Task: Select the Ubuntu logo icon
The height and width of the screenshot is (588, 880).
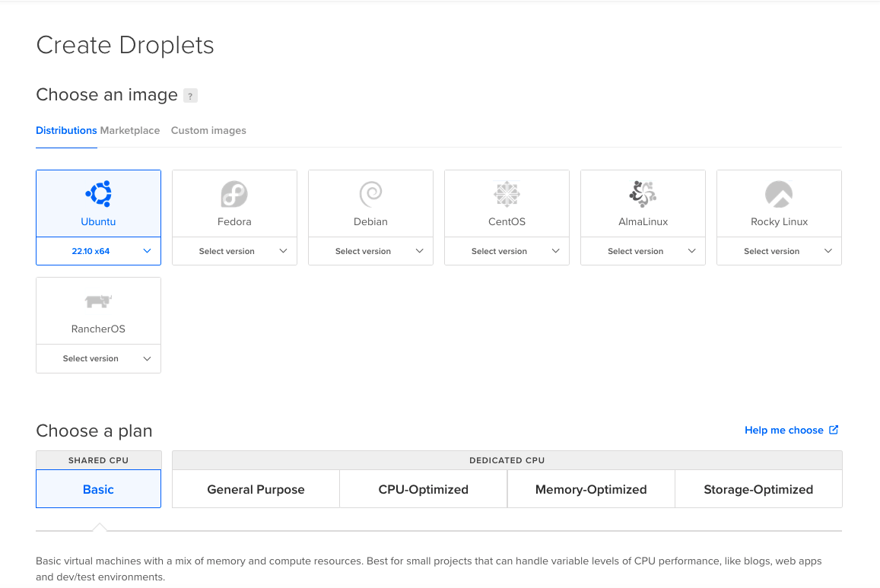Action: click(x=99, y=194)
